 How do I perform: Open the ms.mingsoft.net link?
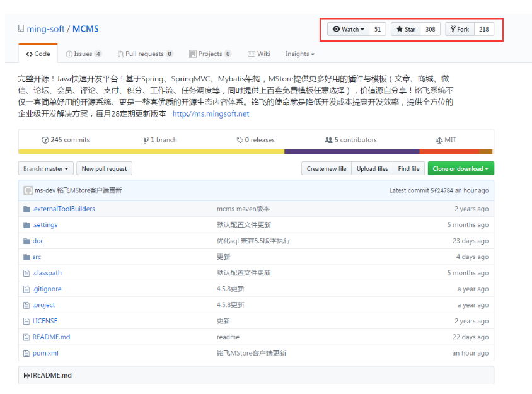[x=211, y=114]
